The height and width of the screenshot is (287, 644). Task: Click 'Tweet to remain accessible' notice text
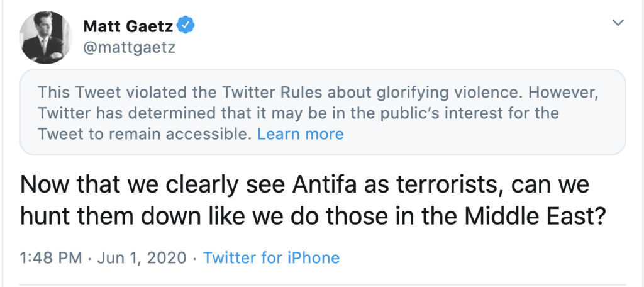click(x=144, y=134)
